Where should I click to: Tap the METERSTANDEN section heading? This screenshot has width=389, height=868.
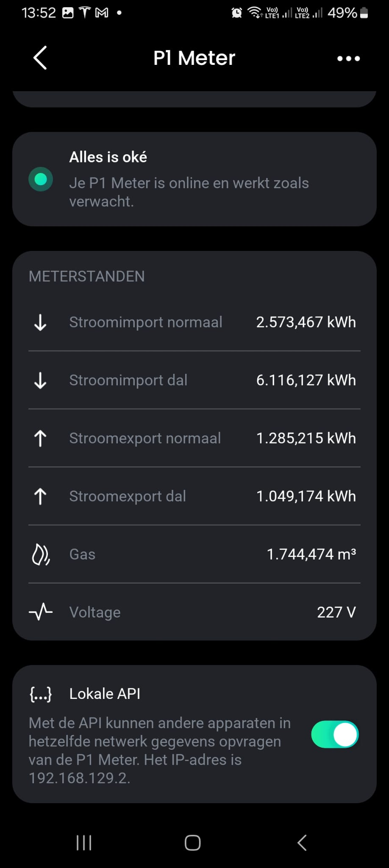tap(87, 276)
